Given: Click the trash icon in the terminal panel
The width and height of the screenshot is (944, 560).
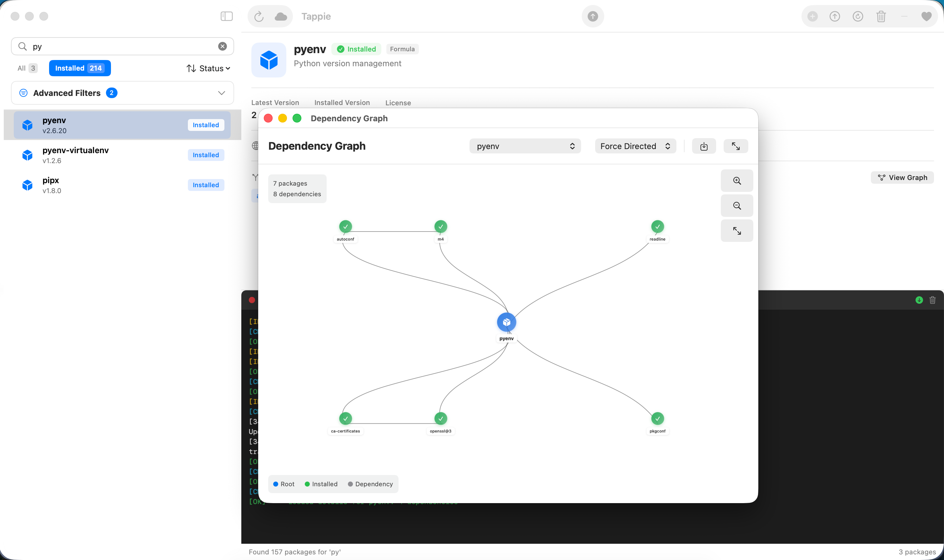Looking at the screenshot, I should tap(932, 300).
